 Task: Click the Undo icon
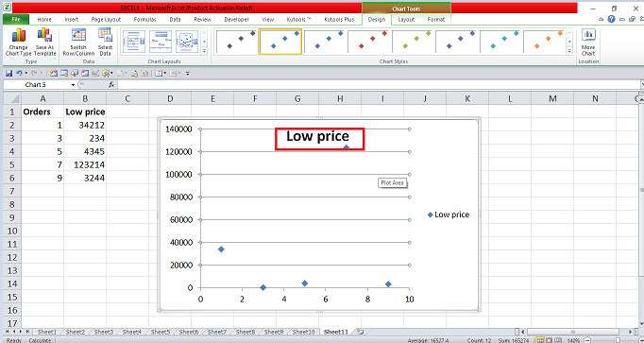point(19,73)
